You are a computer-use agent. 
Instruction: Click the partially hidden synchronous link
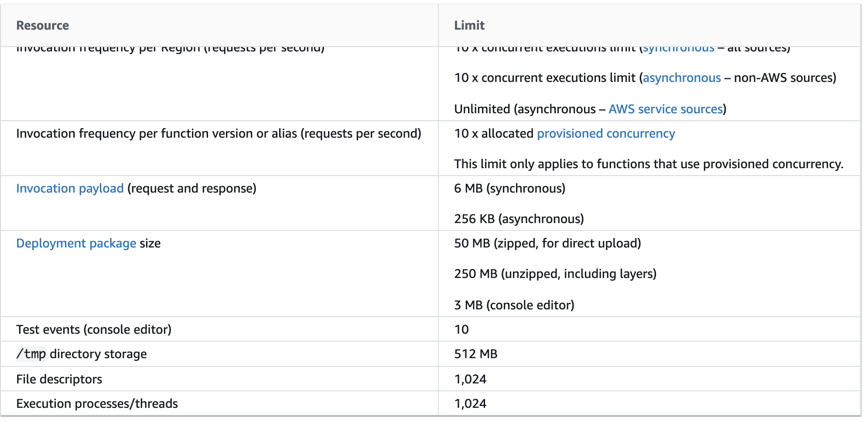coord(679,49)
